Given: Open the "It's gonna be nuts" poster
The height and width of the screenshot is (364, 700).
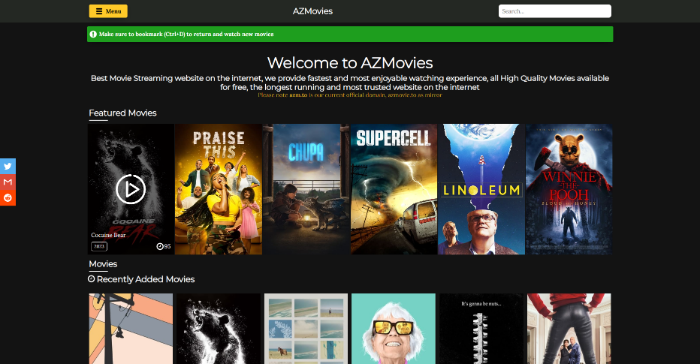Looking at the screenshot, I should point(481,329).
